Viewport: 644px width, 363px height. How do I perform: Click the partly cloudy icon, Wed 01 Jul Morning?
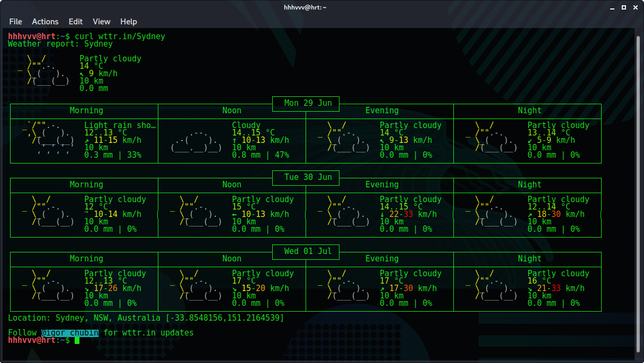pos(49,285)
